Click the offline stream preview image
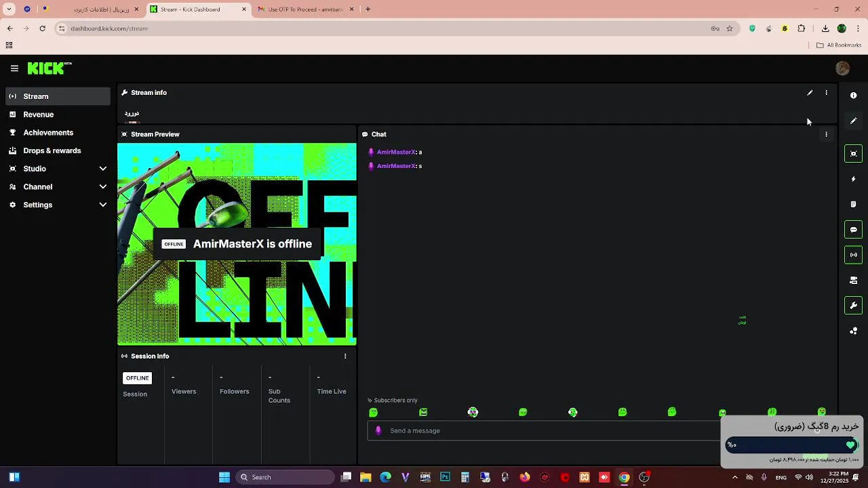868x488 pixels. (x=237, y=244)
